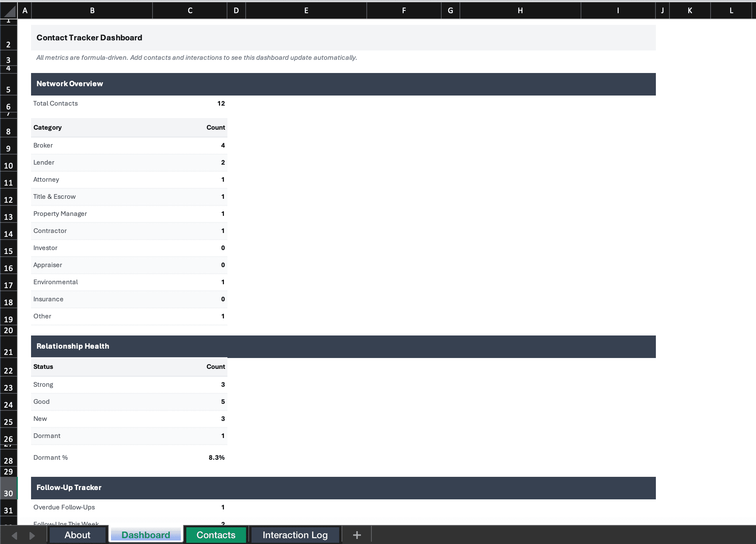This screenshot has width=756, height=544.
Task: Click the Broker count cell
Action: tap(190, 145)
